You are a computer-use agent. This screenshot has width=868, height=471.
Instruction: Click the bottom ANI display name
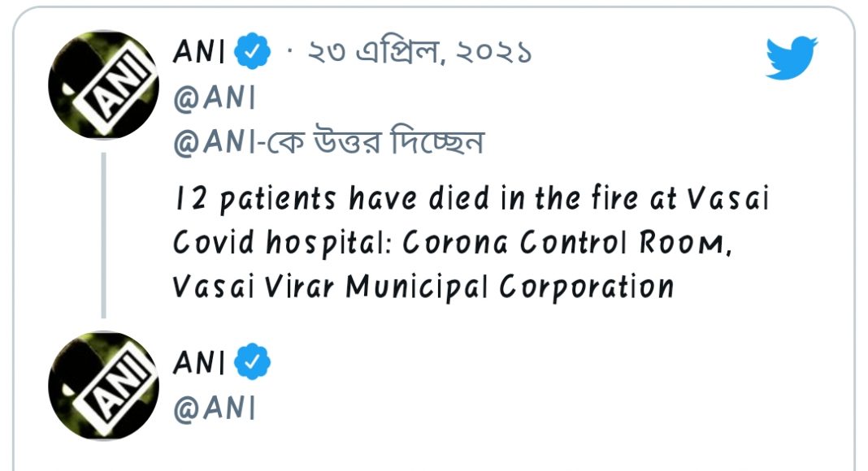coord(199,363)
